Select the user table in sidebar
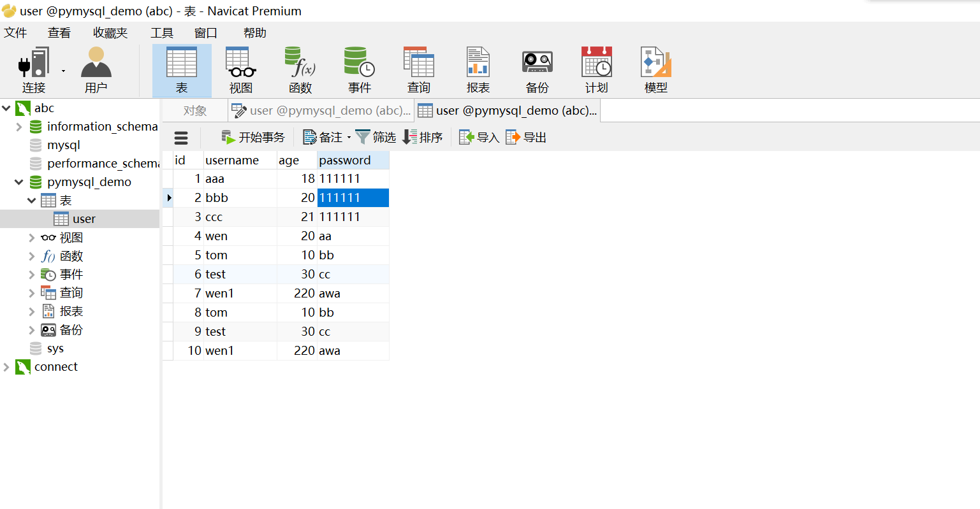980x509 pixels. pyautogui.click(x=83, y=219)
